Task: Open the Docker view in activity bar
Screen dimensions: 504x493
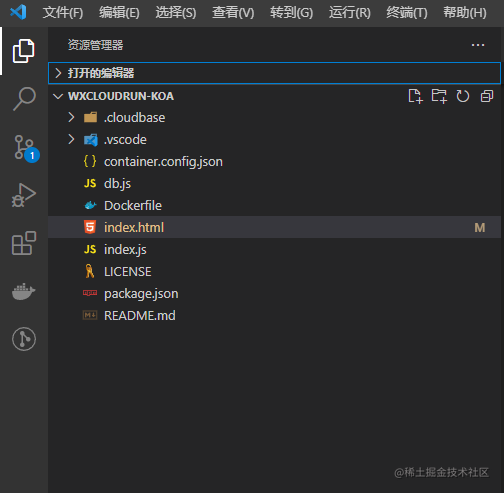Action: tap(24, 292)
